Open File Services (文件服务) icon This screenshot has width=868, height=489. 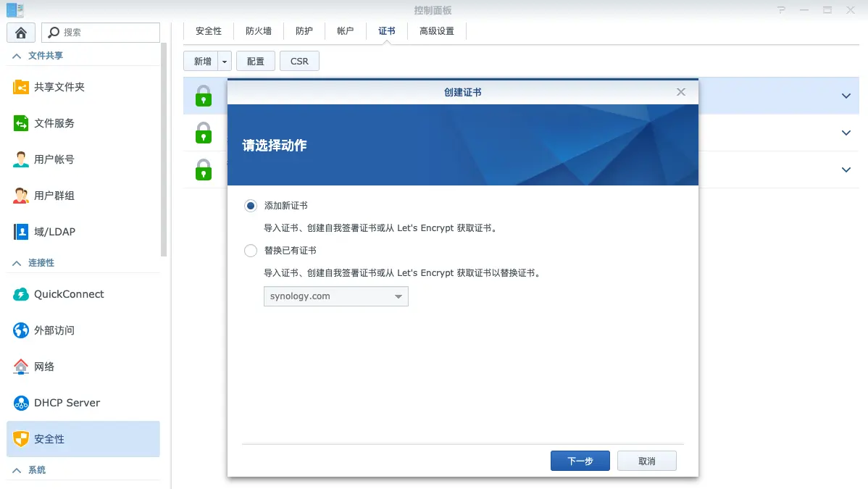coord(20,123)
